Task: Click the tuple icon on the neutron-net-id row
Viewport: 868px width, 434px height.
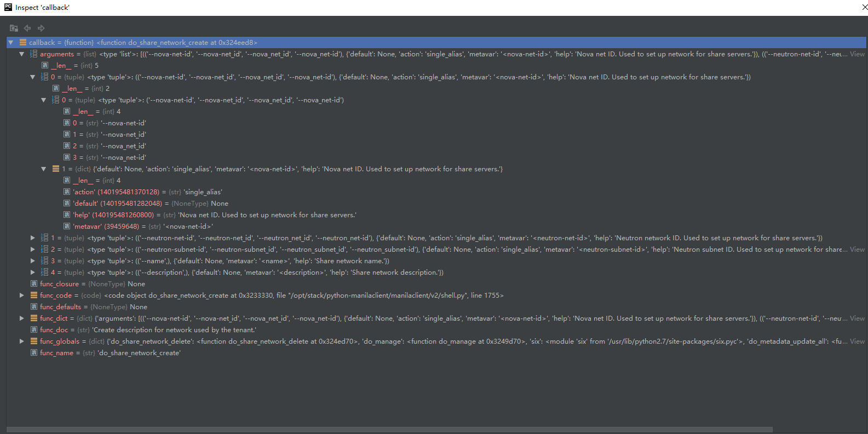Action: pyautogui.click(x=44, y=238)
